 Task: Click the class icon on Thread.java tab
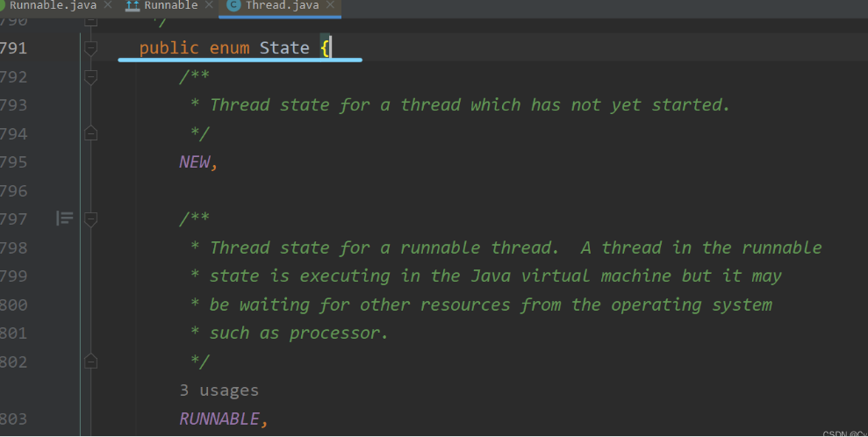tap(233, 6)
